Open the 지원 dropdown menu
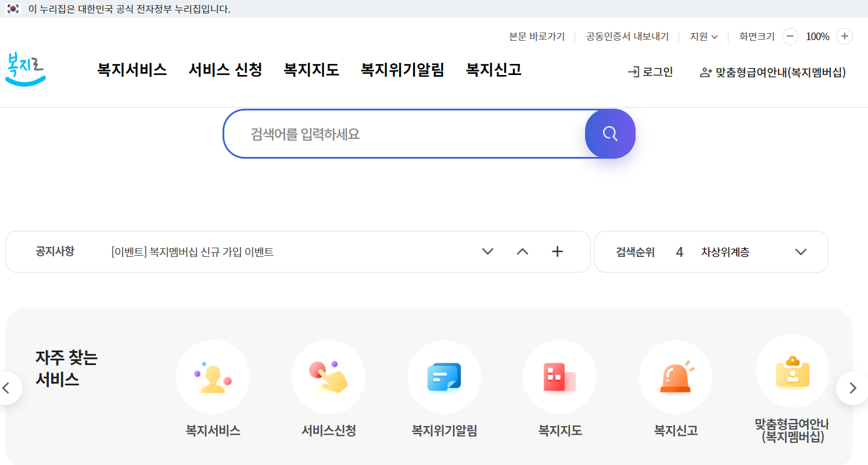 click(704, 36)
